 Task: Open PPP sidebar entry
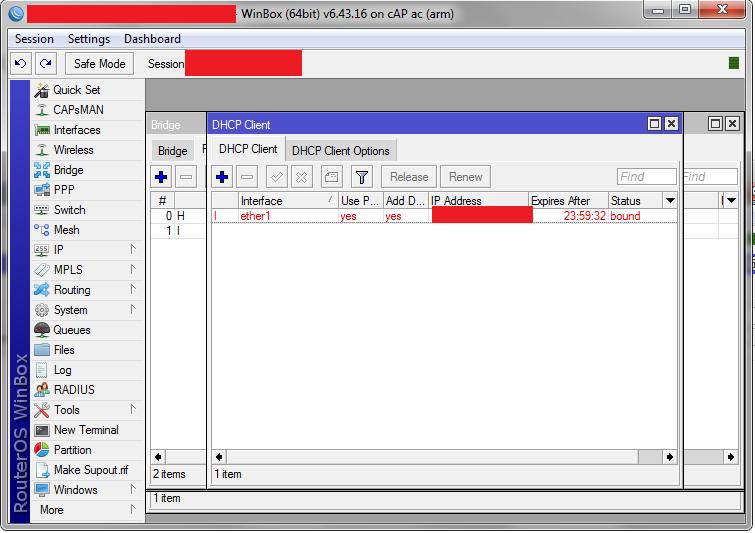pos(88,190)
